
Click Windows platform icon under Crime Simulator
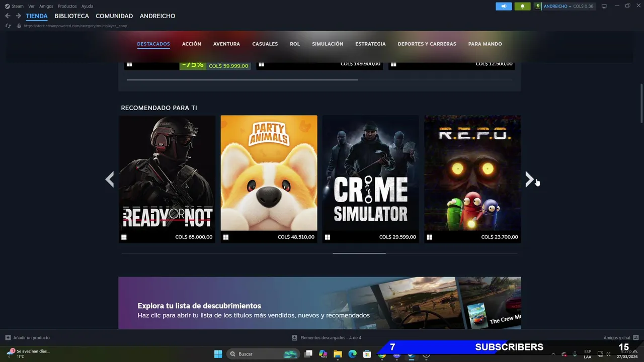click(328, 237)
